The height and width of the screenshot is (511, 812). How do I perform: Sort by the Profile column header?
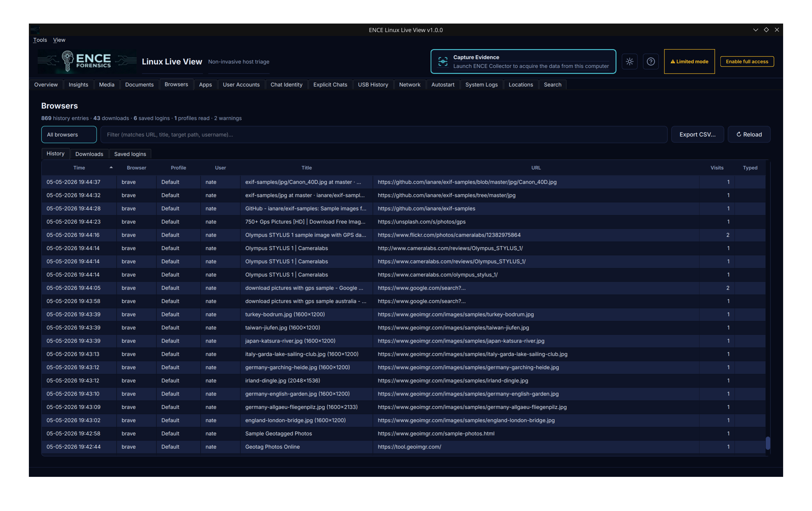click(x=178, y=168)
